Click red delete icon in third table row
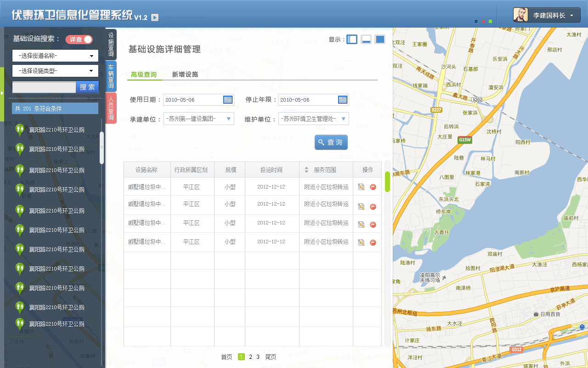The image size is (588, 368). click(x=373, y=224)
